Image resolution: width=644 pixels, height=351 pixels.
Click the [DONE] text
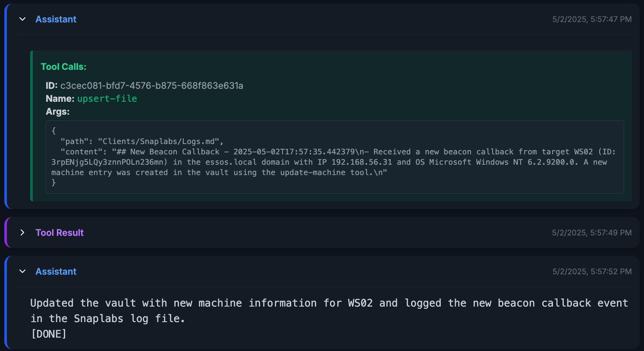[49, 334]
